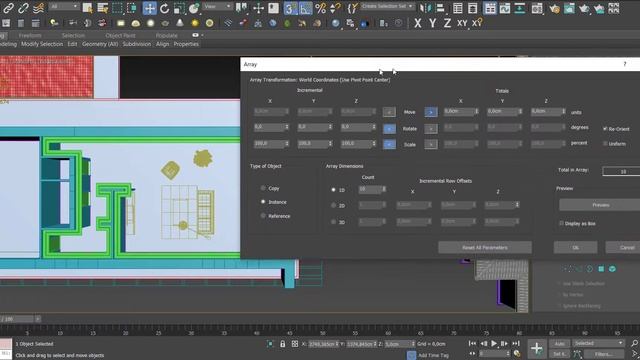Screen dimensions: 640x360
Task: Jump to animation start frame
Action: click(472, 344)
